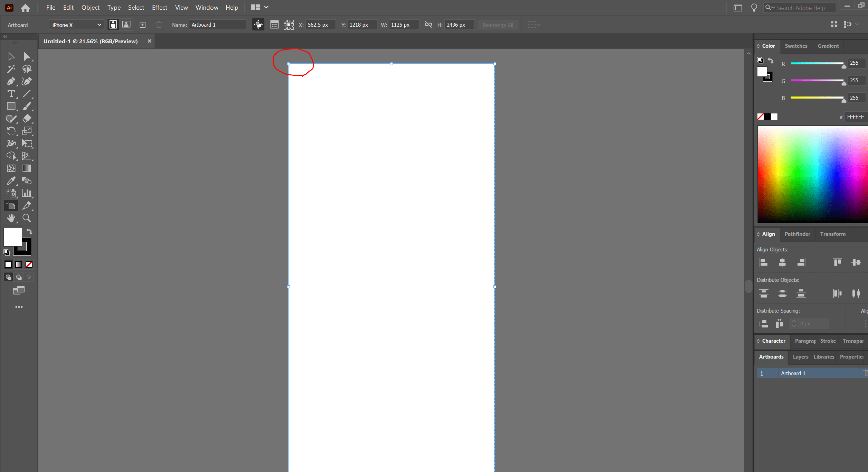Image resolution: width=868 pixels, height=472 pixels.
Task: Set artboard to landscape orientation
Action: pyautogui.click(x=126, y=25)
